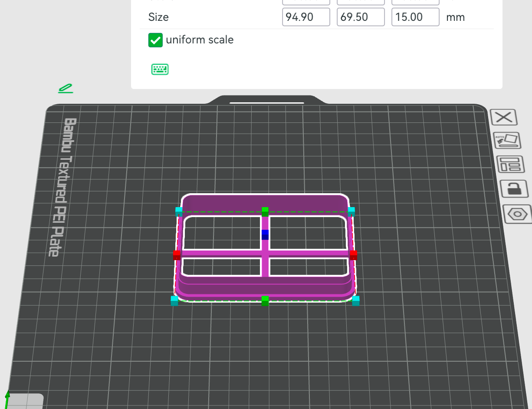Toggle the plate lock icon
Image resolution: width=532 pixels, height=409 pixels.
[514, 189]
